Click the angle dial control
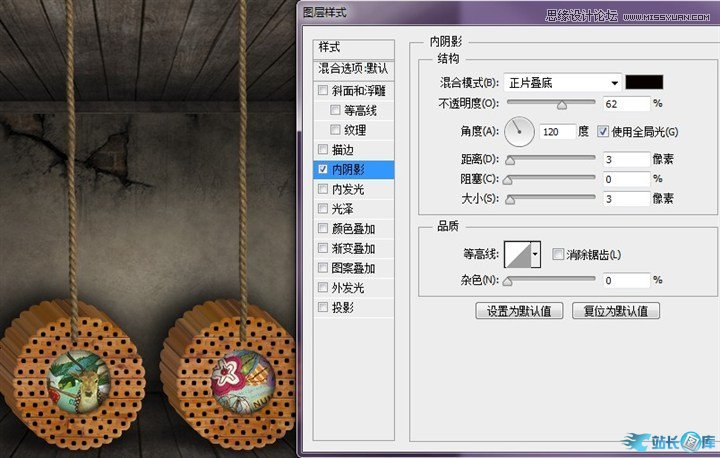This screenshot has height=458, width=720. click(x=519, y=130)
